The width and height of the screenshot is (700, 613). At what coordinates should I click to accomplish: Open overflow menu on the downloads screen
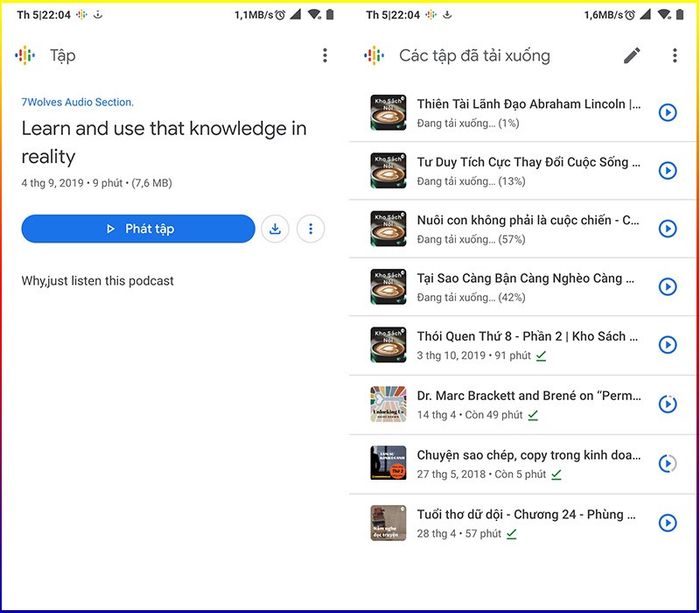tap(674, 56)
